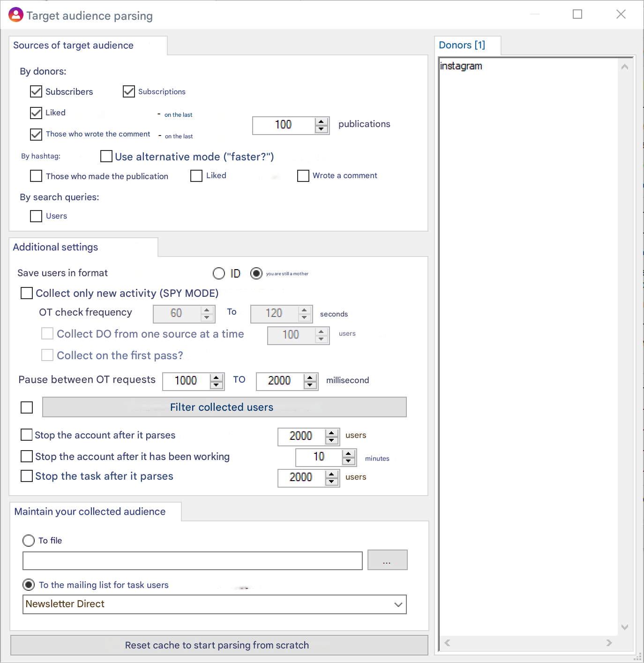Select the Sources of target audience tab
This screenshot has height=663, width=644.
(88, 45)
